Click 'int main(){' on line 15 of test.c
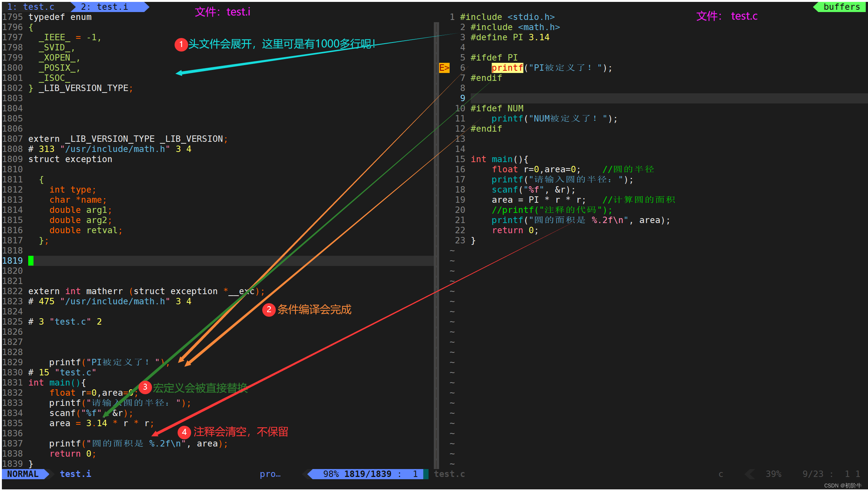Screen dimensions: 868x492 pyautogui.click(x=499, y=159)
